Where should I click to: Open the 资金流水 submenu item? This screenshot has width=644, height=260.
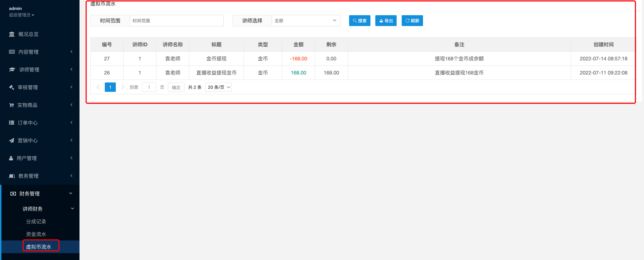36,234
